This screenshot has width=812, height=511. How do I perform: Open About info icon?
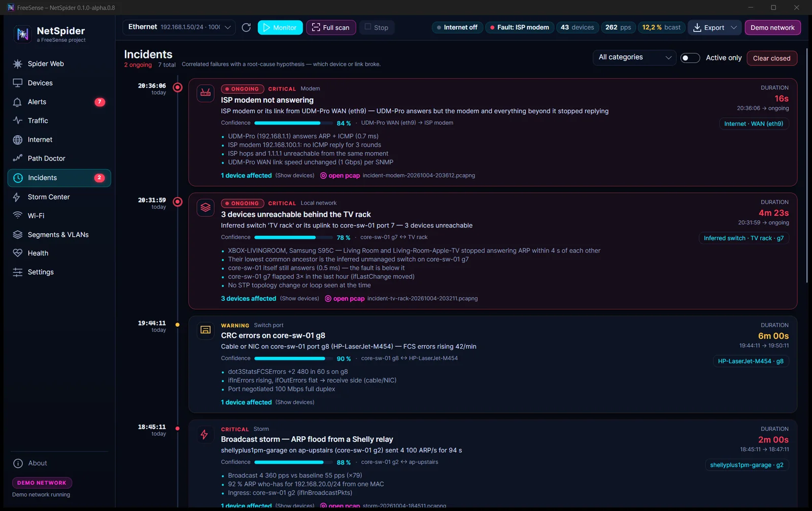pos(18,463)
